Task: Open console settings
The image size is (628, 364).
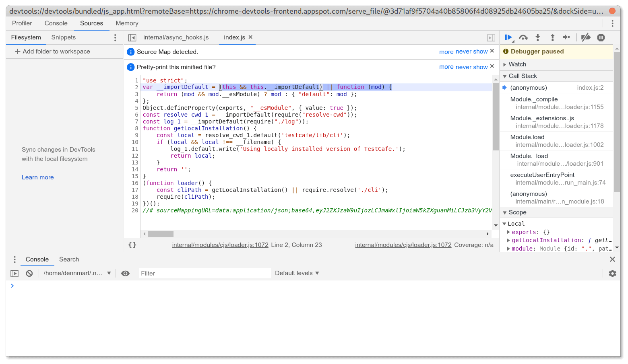Action: pos(612,273)
